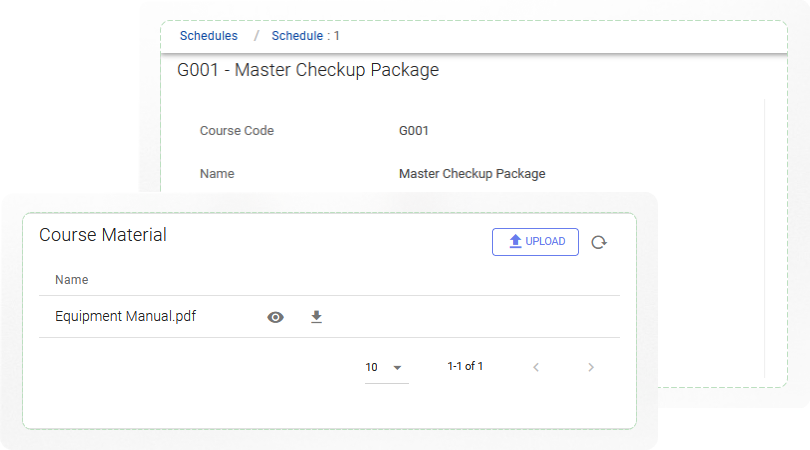The width and height of the screenshot is (810, 450).
Task: Select the Equipment Manual.pdf file name
Action: (x=126, y=317)
